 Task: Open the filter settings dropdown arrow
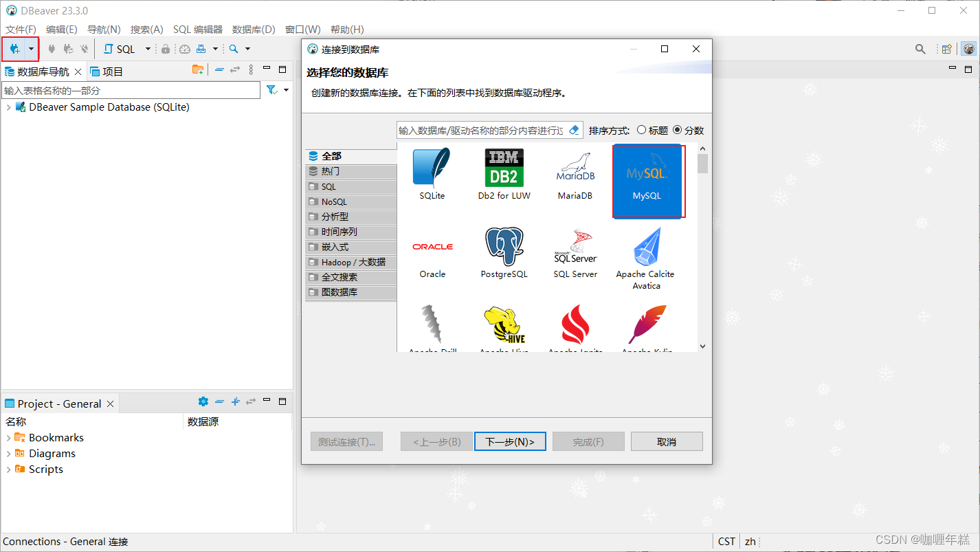pos(287,90)
